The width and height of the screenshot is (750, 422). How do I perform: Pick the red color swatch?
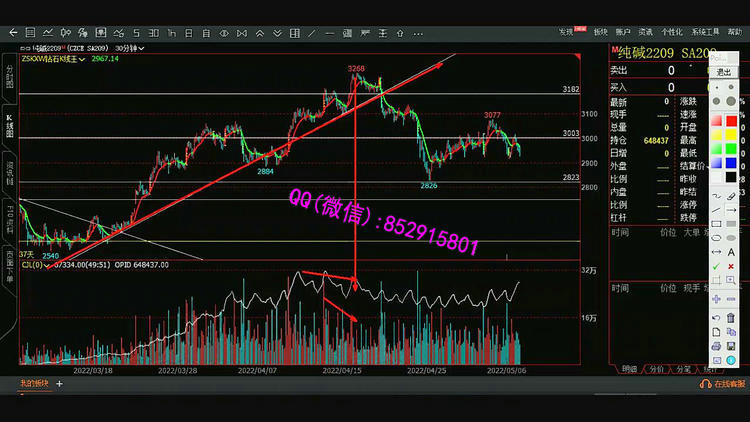click(716, 121)
